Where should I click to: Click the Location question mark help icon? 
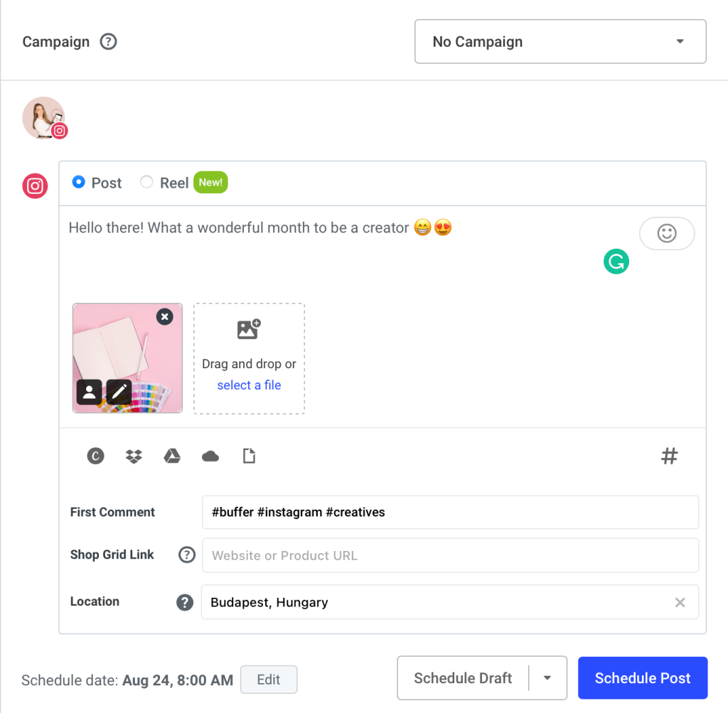coord(185,602)
